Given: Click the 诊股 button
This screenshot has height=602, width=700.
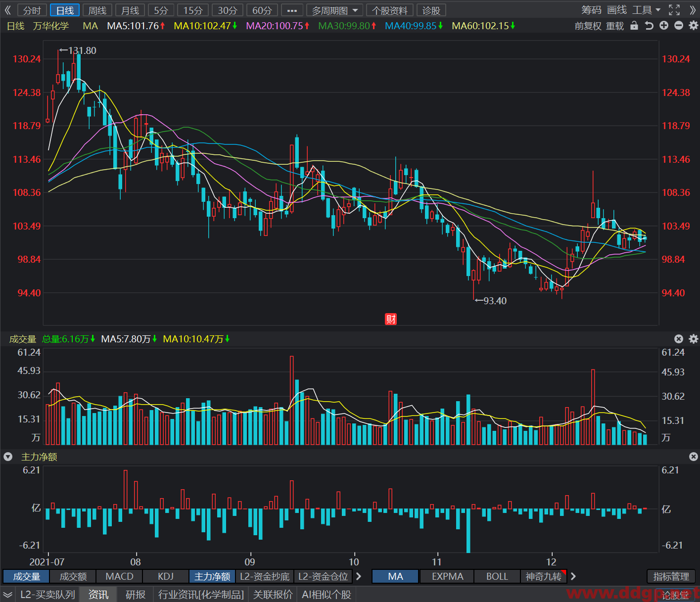Looking at the screenshot, I should [x=431, y=10].
